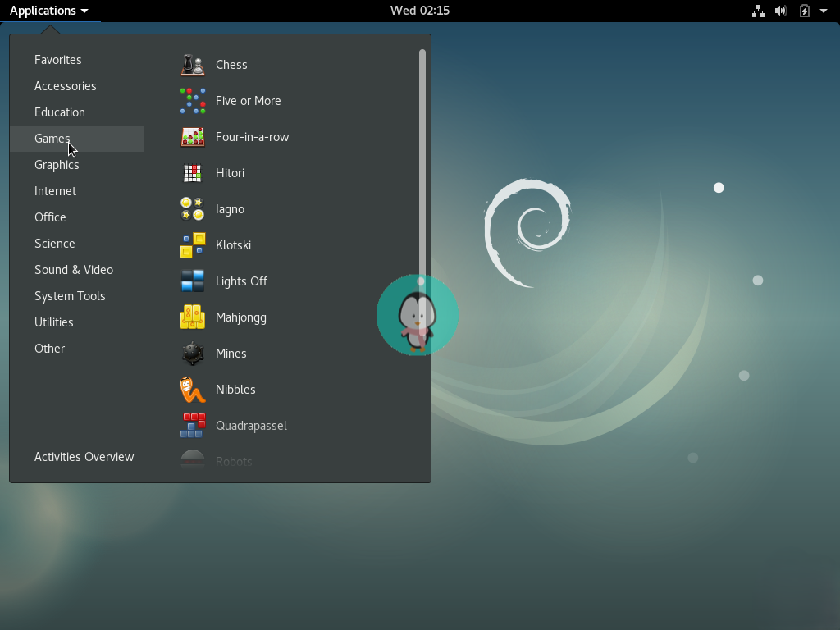Click the volume icon in the top bar
This screenshot has width=840, height=630.
[x=780, y=11]
